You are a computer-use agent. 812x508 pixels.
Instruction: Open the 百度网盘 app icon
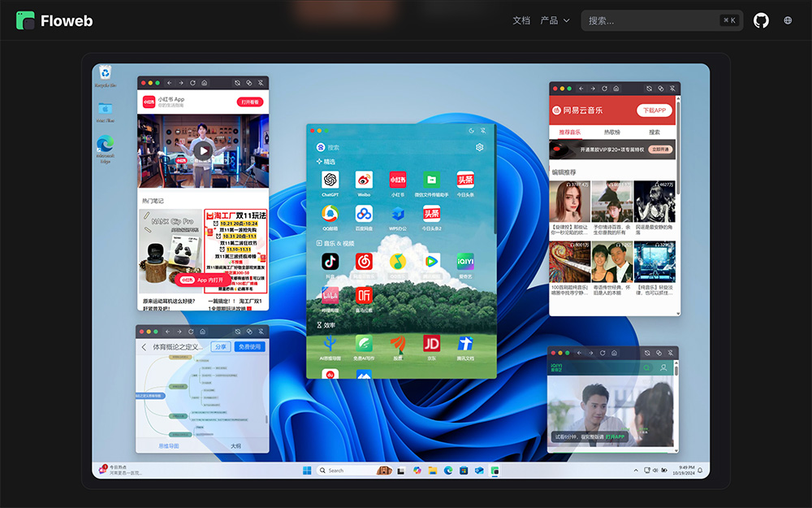[364, 214]
